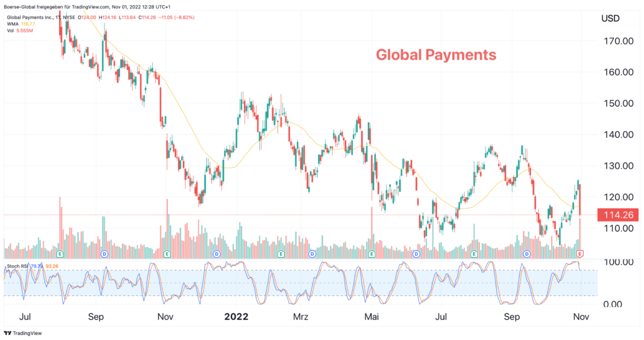Click the USD currency label
Viewport: 644px width, 340px height.
(x=610, y=18)
